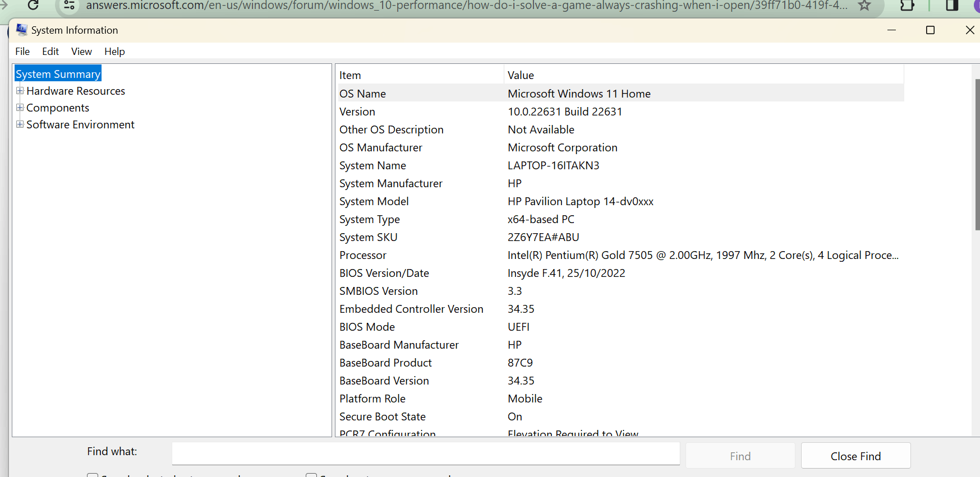This screenshot has height=477, width=980.
Task: Select the 'OS Name' item label
Action: (362, 94)
